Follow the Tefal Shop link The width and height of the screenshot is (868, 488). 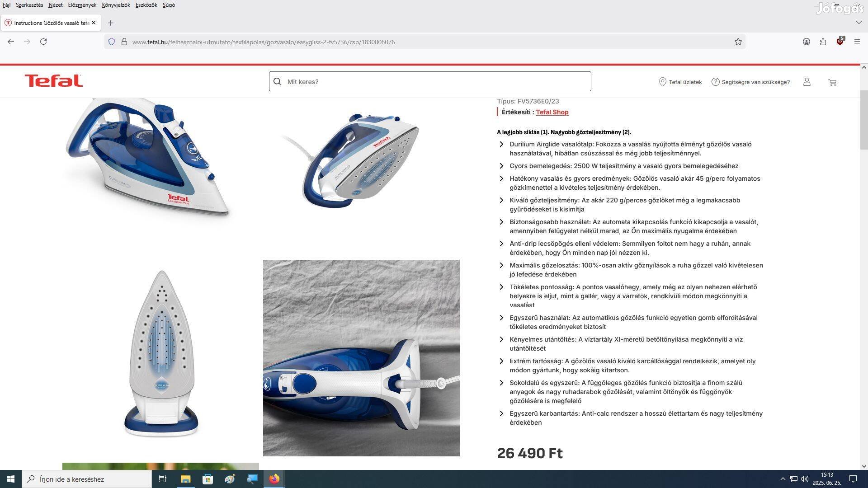(x=552, y=112)
